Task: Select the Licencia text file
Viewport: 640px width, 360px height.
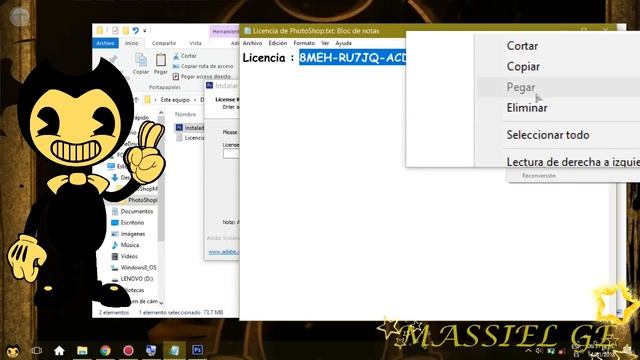Action: (x=190, y=138)
